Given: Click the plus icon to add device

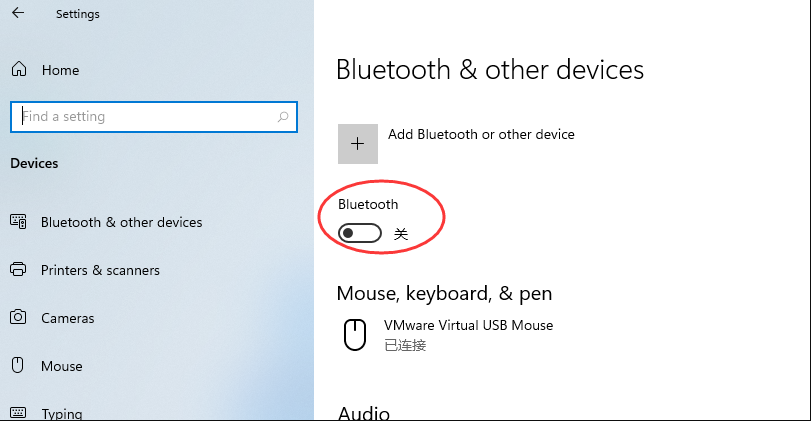Looking at the screenshot, I should point(358,144).
